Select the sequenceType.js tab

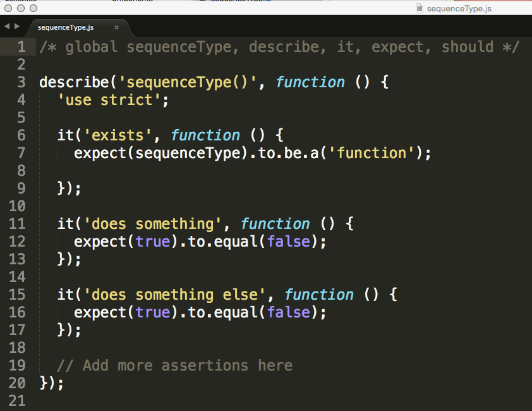tap(66, 27)
